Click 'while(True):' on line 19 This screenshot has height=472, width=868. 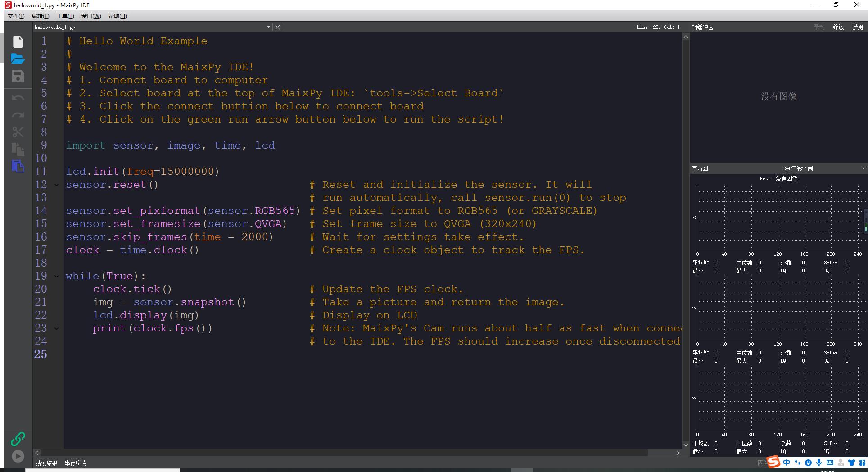[x=106, y=276]
